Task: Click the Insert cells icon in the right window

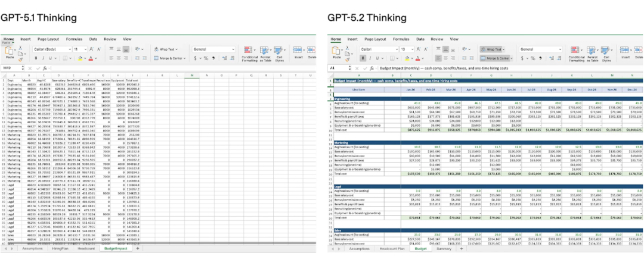Action: [625, 51]
